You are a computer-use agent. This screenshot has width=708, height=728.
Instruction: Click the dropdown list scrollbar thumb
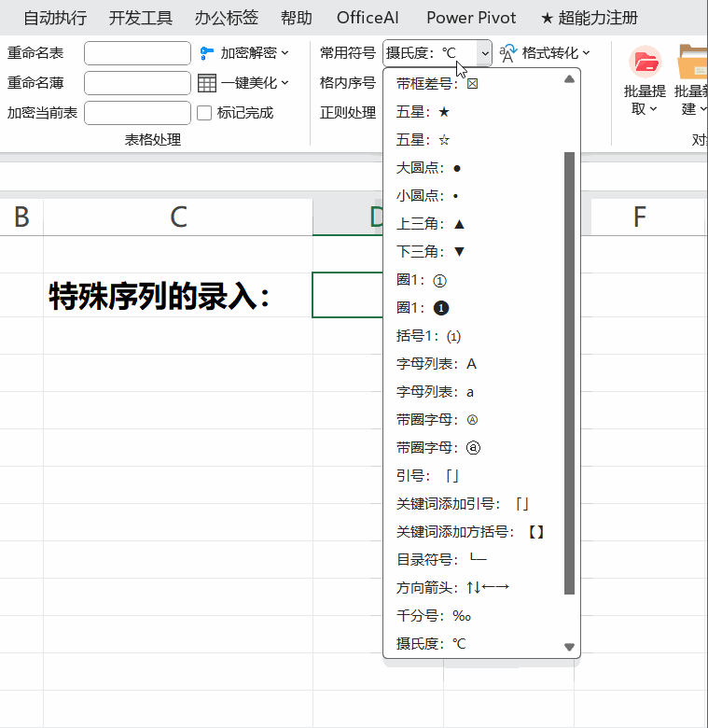coord(569,372)
